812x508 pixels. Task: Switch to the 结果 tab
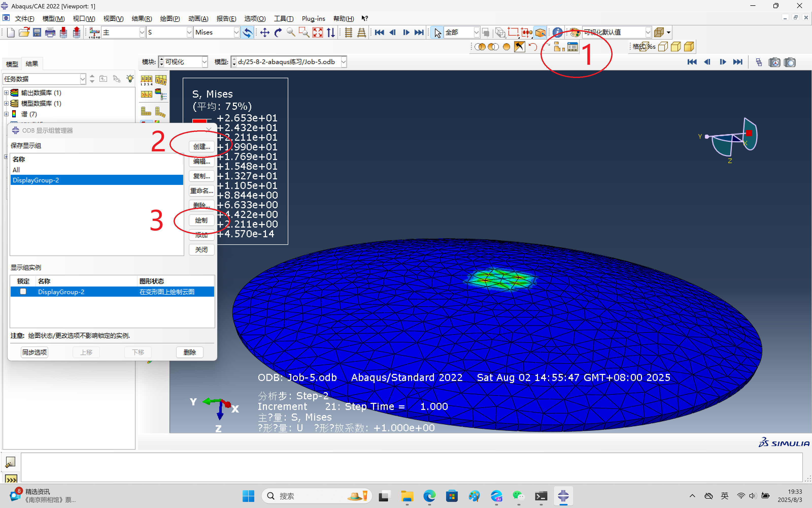pyautogui.click(x=32, y=64)
